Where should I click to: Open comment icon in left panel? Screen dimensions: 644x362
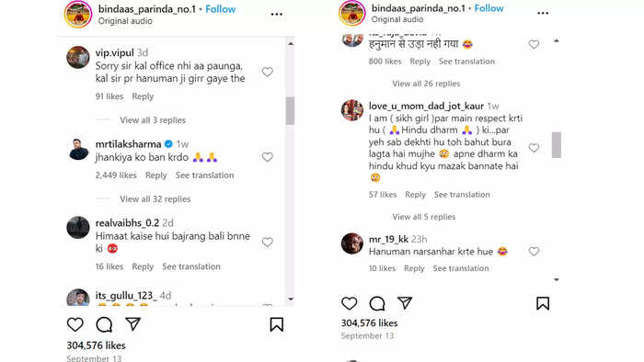pos(104,324)
